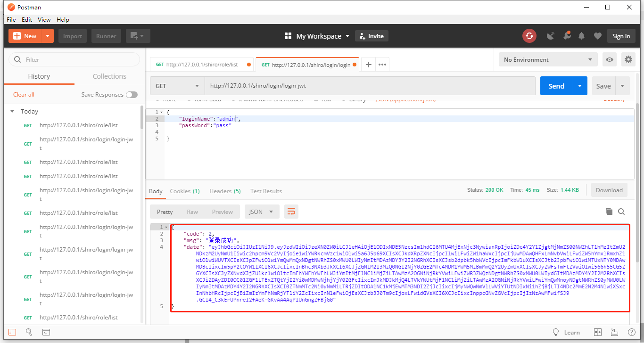
Task: Click Learn in the status bar
Action: coord(566,332)
